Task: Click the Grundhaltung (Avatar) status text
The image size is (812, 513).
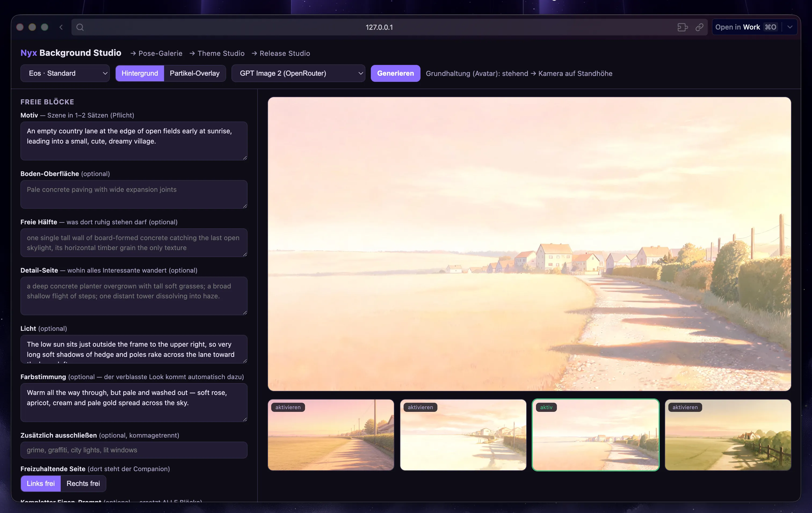Action: [x=519, y=74]
